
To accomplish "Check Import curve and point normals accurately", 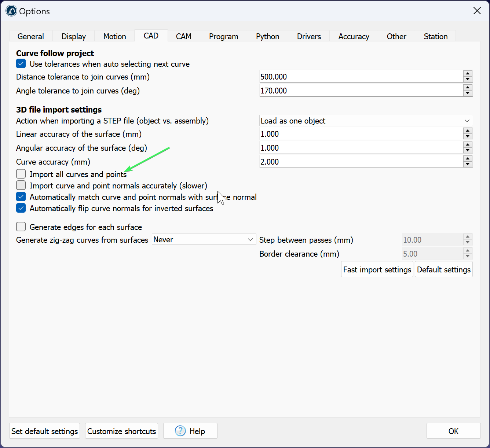I will point(21,185).
